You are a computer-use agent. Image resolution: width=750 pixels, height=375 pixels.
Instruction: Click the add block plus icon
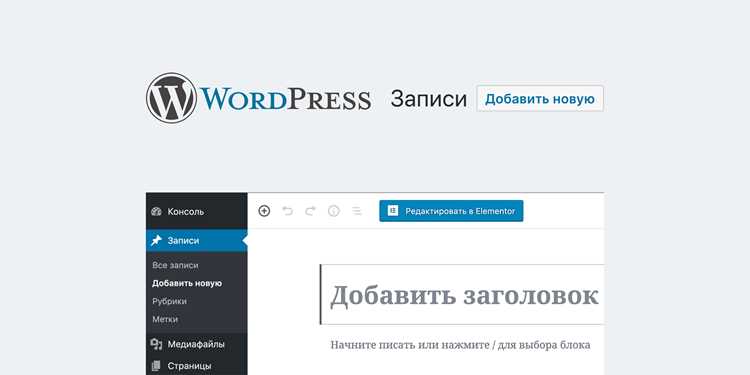(264, 211)
